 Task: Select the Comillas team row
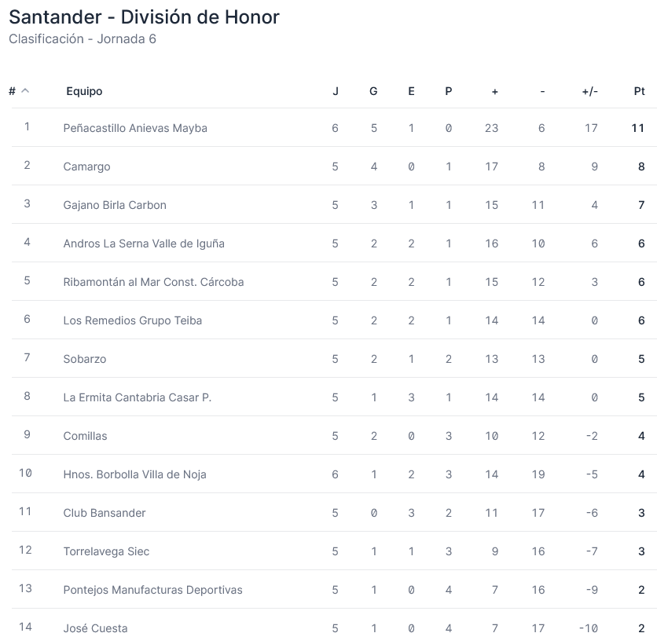[x=86, y=436]
